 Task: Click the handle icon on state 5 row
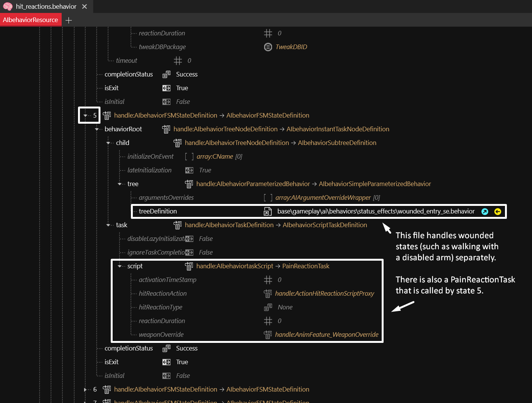click(107, 115)
